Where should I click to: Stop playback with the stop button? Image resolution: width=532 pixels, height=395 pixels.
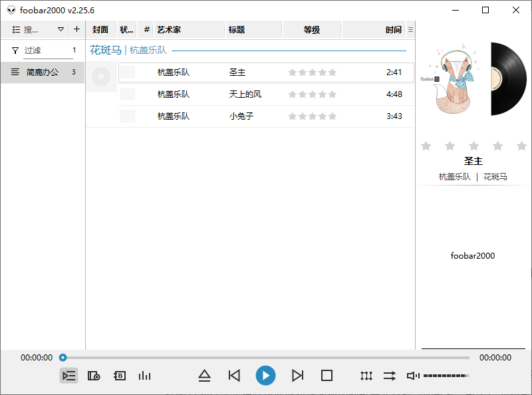pyautogui.click(x=326, y=376)
